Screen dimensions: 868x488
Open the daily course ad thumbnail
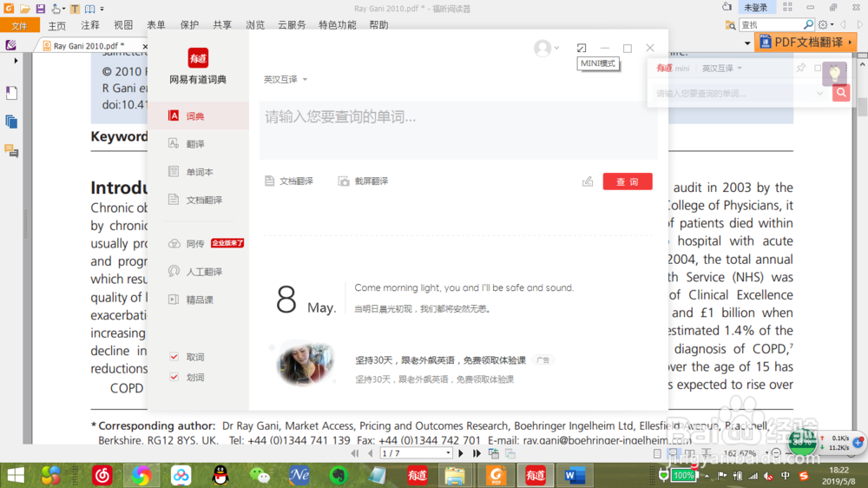(x=305, y=363)
